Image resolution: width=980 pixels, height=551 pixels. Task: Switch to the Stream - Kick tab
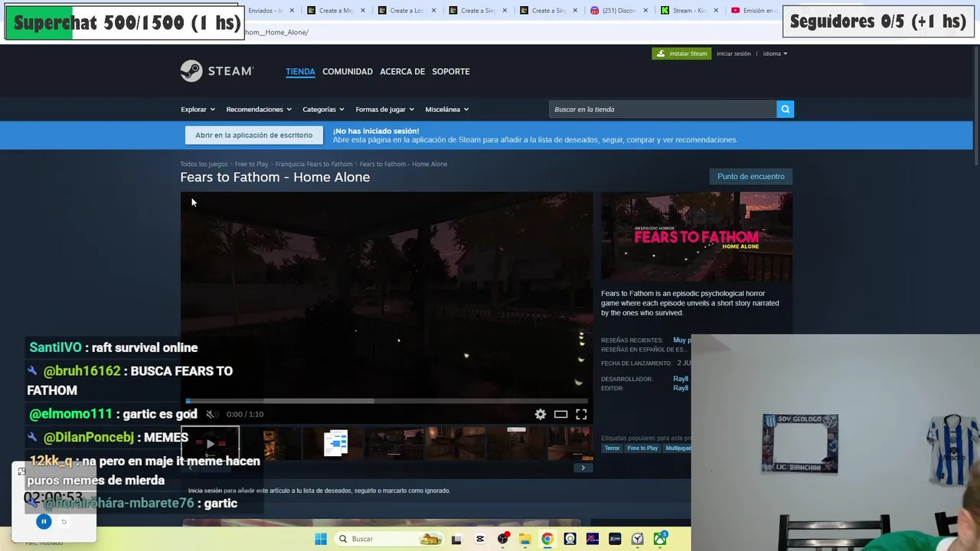[x=690, y=11]
